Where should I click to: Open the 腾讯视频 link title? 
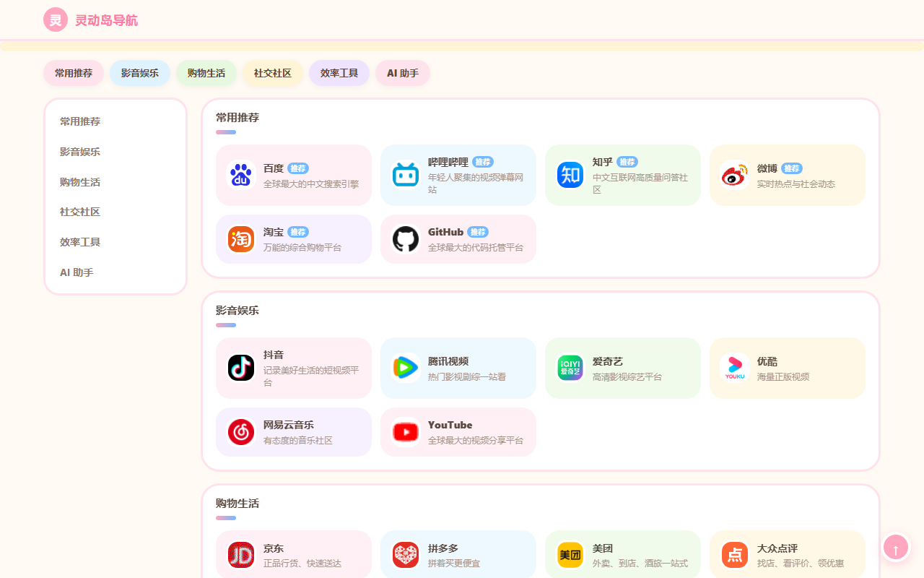[x=448, y=361]
